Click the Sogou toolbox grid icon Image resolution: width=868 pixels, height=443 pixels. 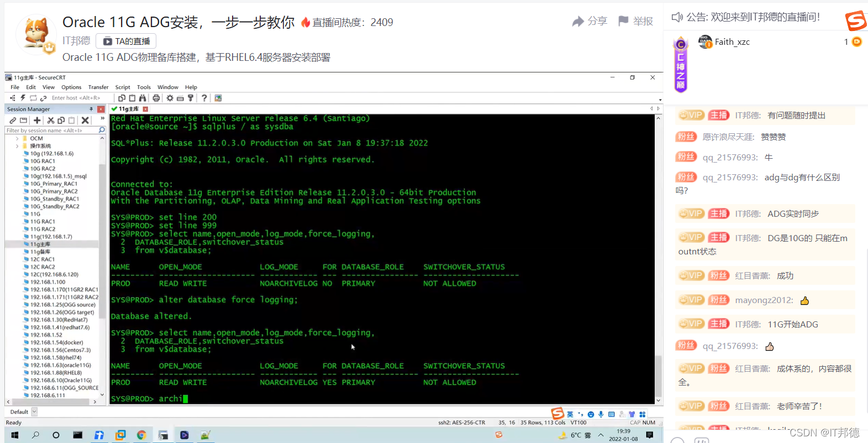(x=643, y=414)
